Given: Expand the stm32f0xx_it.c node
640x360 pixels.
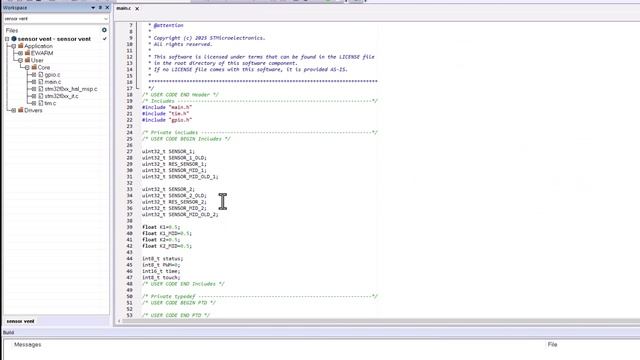Looking at the screenshot, I should click(x=34, y=96).
